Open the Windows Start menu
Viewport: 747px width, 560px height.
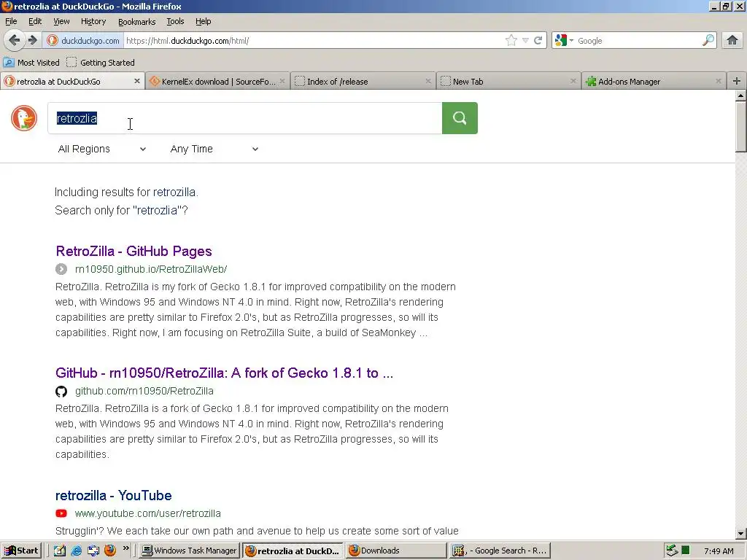tap(21, 551)
